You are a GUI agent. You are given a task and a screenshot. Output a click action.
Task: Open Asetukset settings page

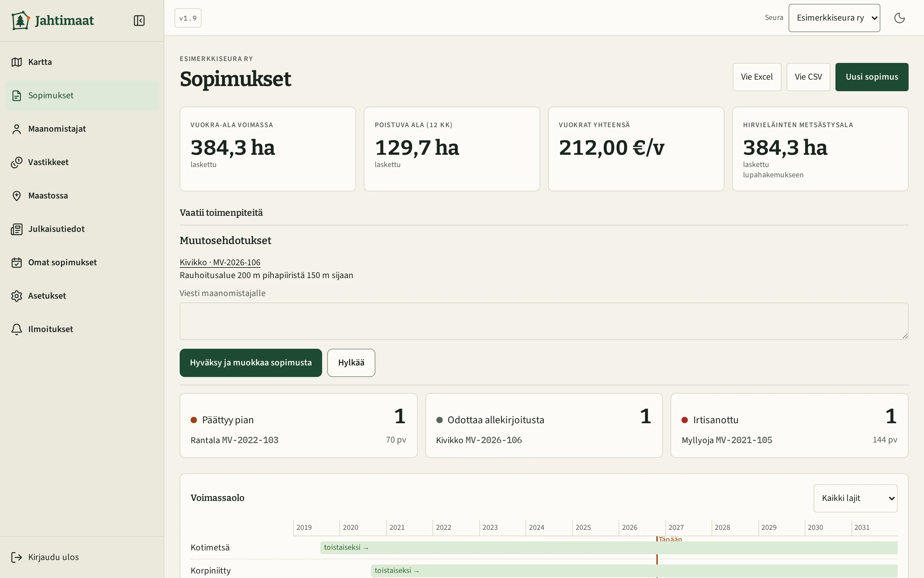tap(82, 296)
